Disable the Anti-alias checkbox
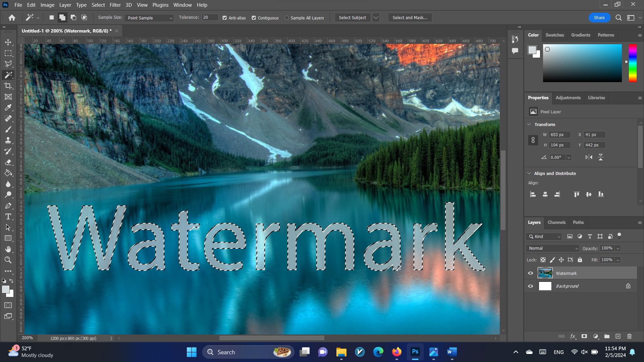This screenshot has width=644, height=362. coord(225,18)
